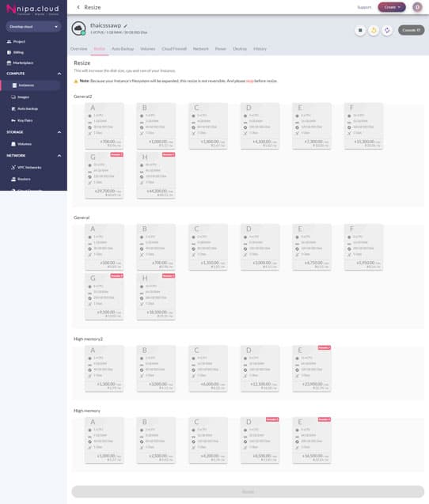
Task: Switch to the Overview tab
Action: (x=79, y=49)
